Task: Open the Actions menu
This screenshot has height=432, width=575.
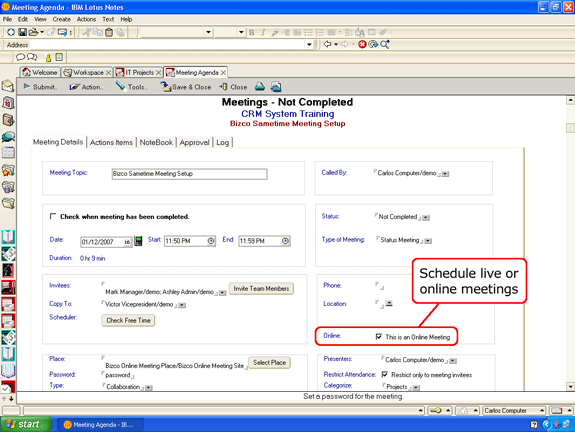Action: tap(86, 19)
